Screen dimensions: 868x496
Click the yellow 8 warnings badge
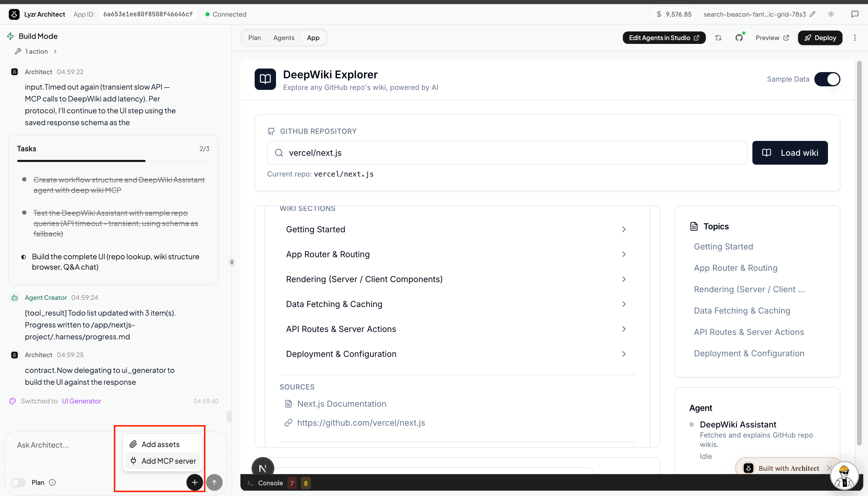pos(306,483)
